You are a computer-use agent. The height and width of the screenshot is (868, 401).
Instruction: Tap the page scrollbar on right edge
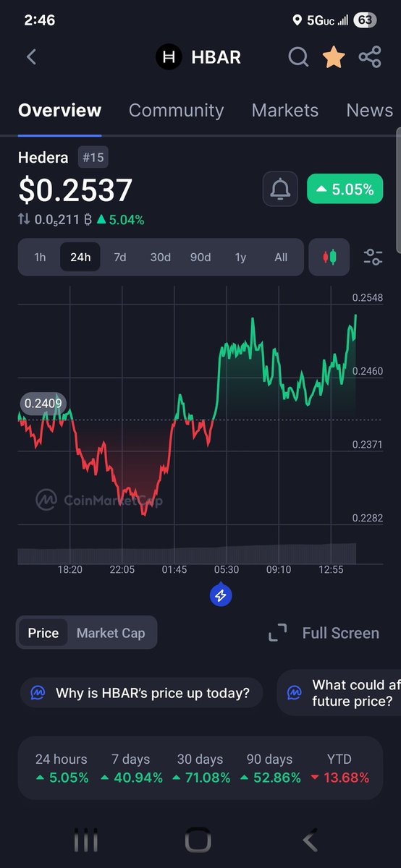pyautogui.click(x=399, y=190)
